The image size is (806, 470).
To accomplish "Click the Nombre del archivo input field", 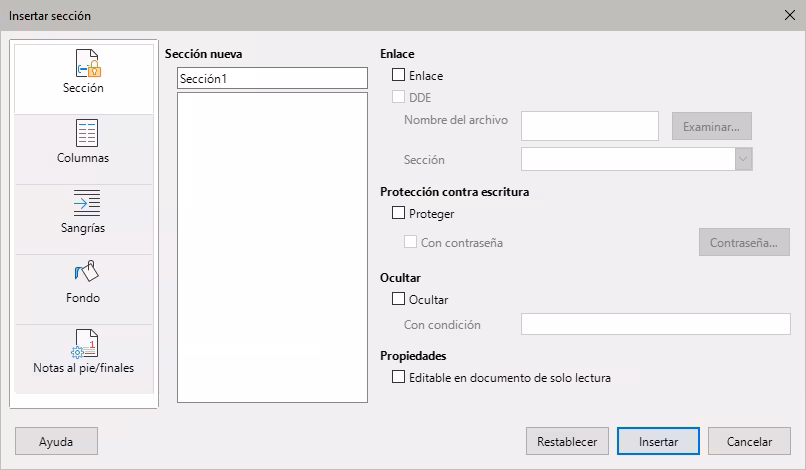I will pos(590,126).
